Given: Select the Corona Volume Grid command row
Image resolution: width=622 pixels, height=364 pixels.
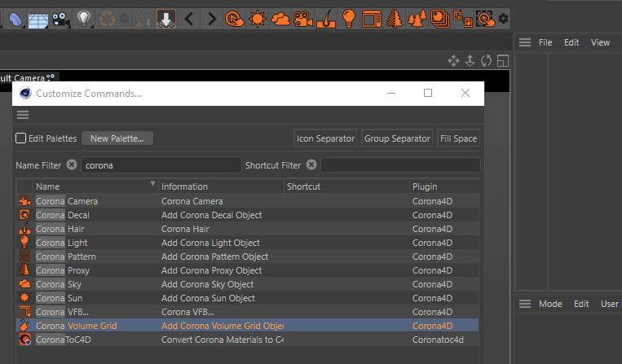Looking at the screenshot, I should (247, 326).
